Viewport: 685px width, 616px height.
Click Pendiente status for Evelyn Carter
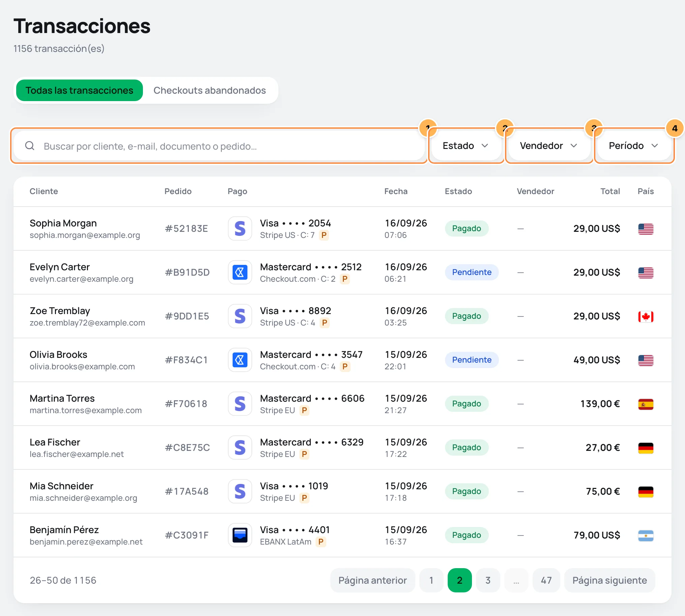(x=471, y=272)
